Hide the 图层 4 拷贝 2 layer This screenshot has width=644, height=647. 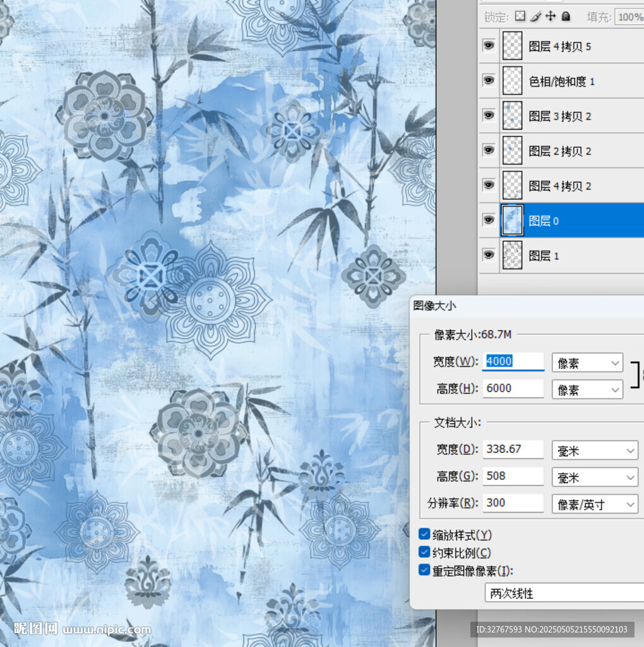click(489, 185)
